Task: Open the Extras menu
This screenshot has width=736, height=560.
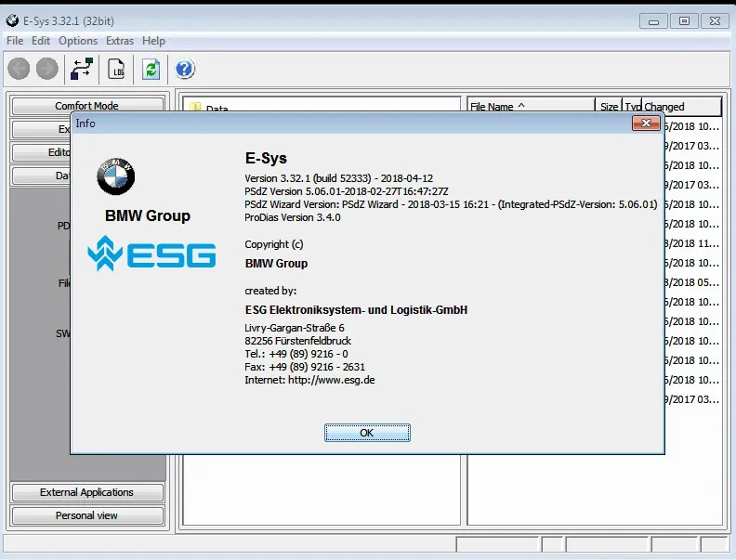Action: (120, 41)
